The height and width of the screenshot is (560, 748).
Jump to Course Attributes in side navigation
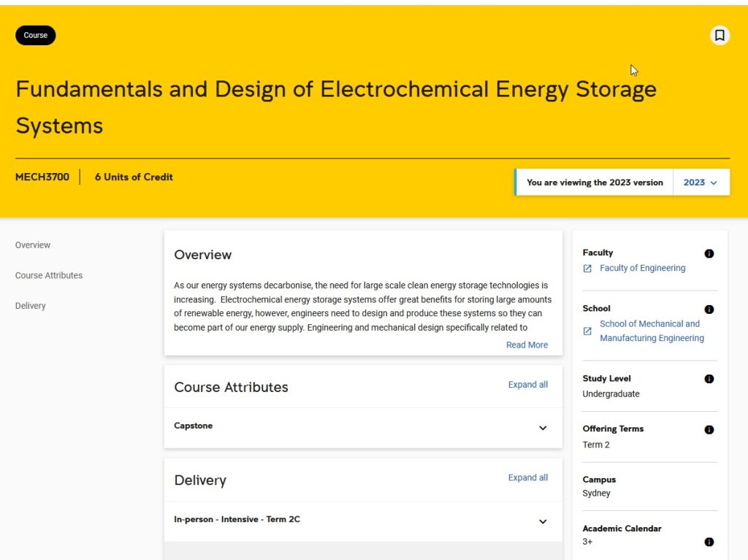point(49,275)
